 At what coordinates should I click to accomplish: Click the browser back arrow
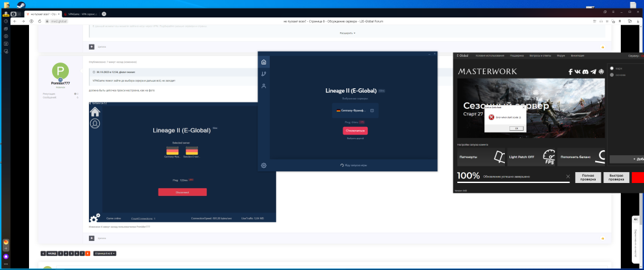(15, 21)
